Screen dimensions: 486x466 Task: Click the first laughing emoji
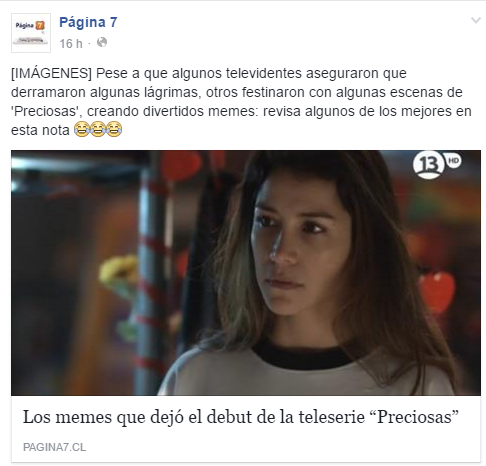point(81,129)
